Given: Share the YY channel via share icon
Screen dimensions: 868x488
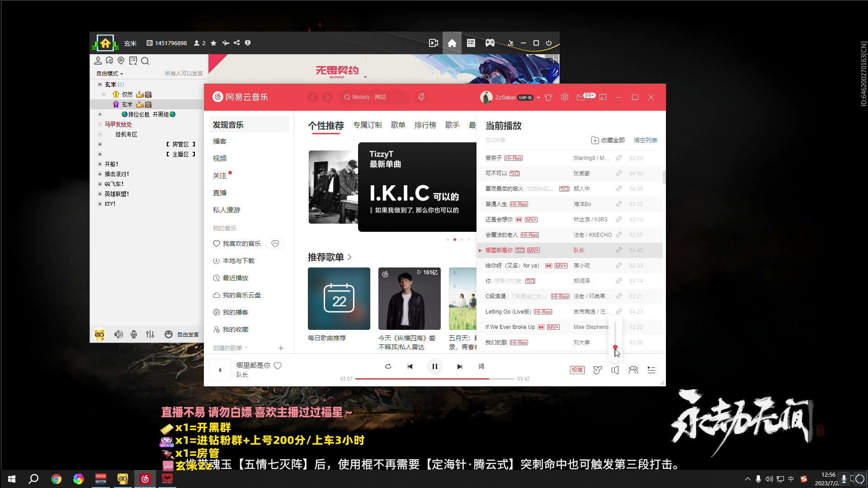Looking at the screenshot, I should [x=236, y=43].
